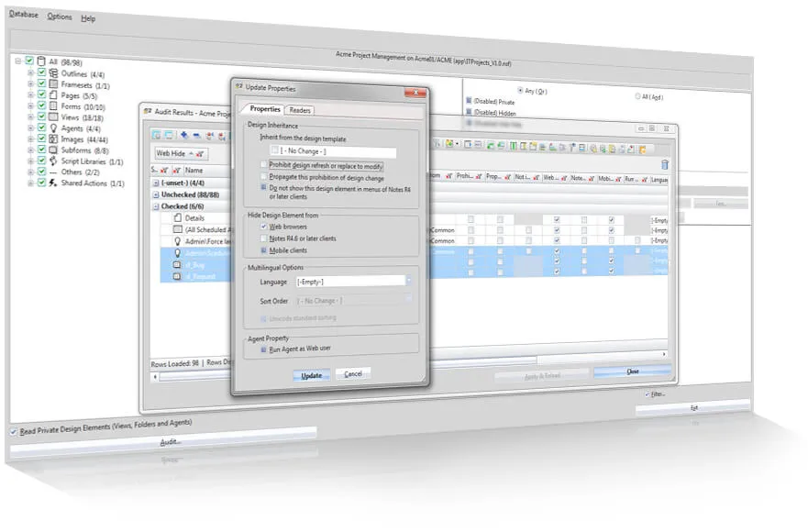Check Notes R4.6 or later clients

tap(263, 238)
